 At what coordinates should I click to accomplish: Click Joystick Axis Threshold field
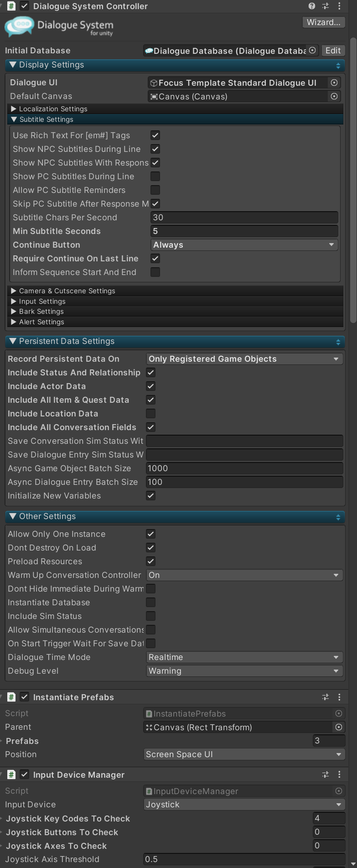coord(244,859)
